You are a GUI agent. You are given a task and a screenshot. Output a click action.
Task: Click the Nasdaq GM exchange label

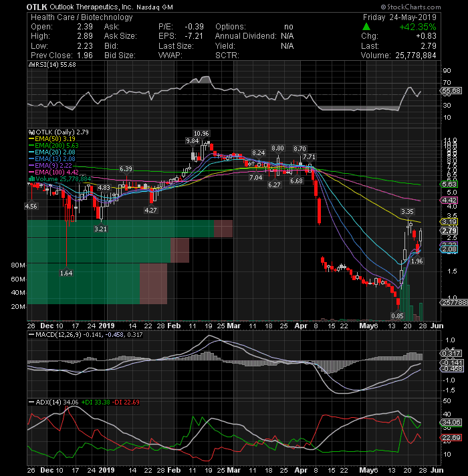tap(155, 7)
